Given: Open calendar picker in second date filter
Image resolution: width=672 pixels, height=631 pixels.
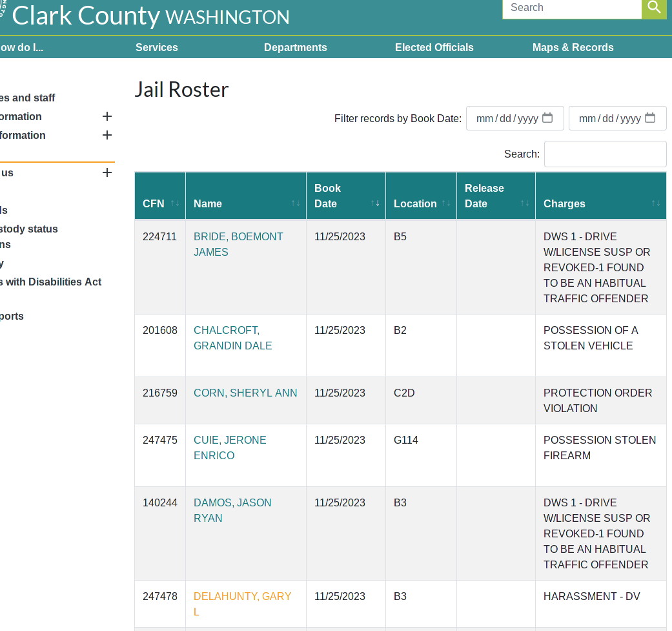Looking at the screenshot, I should click(x=650, y=118).
